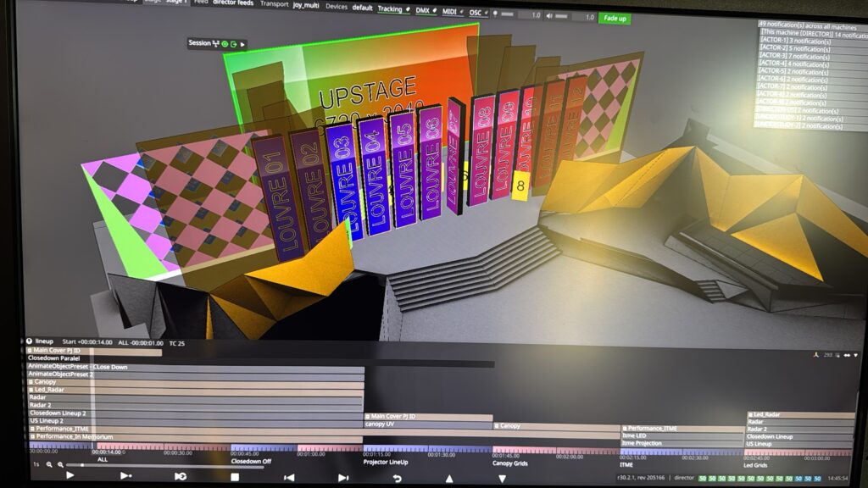Zoom out the timeline magnifier icon
The height and width of the screenshot is (488, 868).
pyautogui.click(x=49, y=465)
